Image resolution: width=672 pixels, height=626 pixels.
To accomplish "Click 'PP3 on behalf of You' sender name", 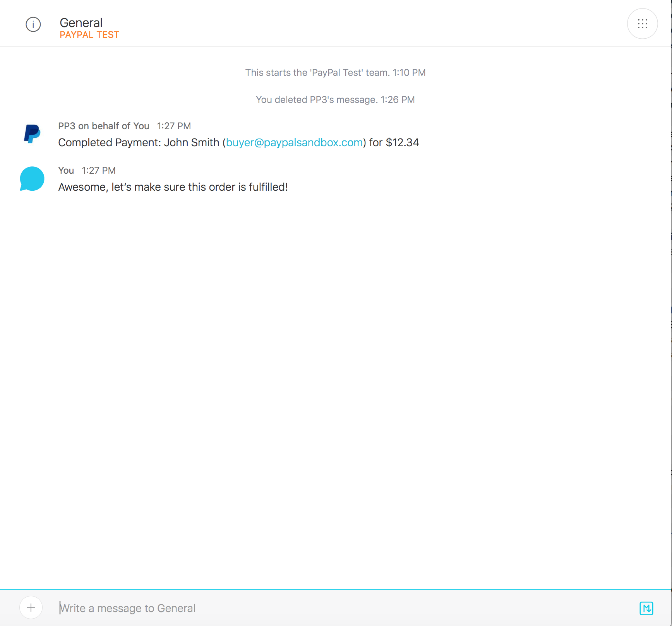I will coord(104,126).
